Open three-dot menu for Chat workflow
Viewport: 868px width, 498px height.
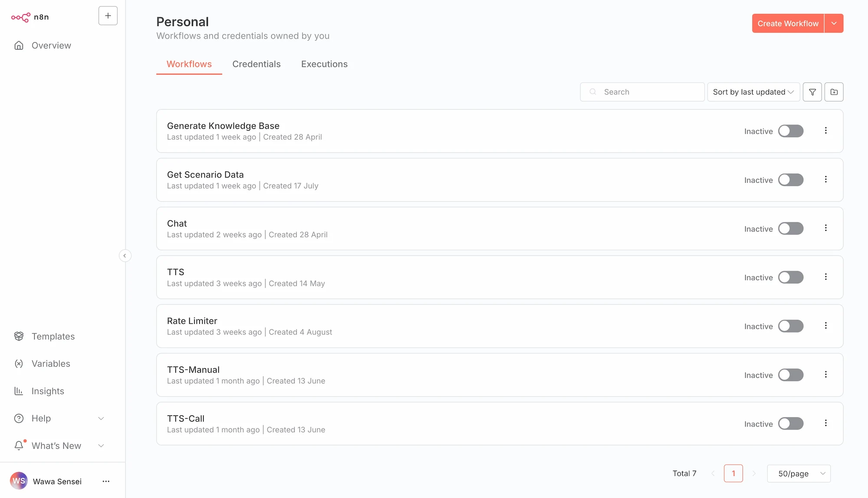pos(825,228)
